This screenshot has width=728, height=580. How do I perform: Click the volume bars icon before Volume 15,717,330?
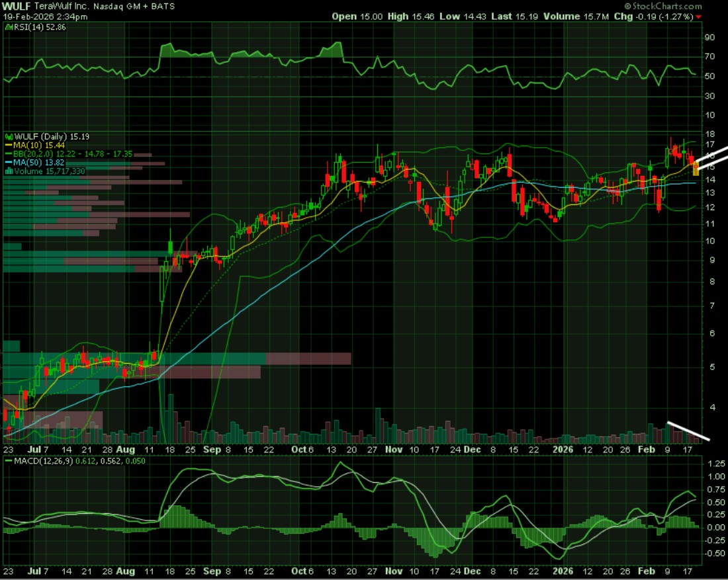tap(9, 171)
